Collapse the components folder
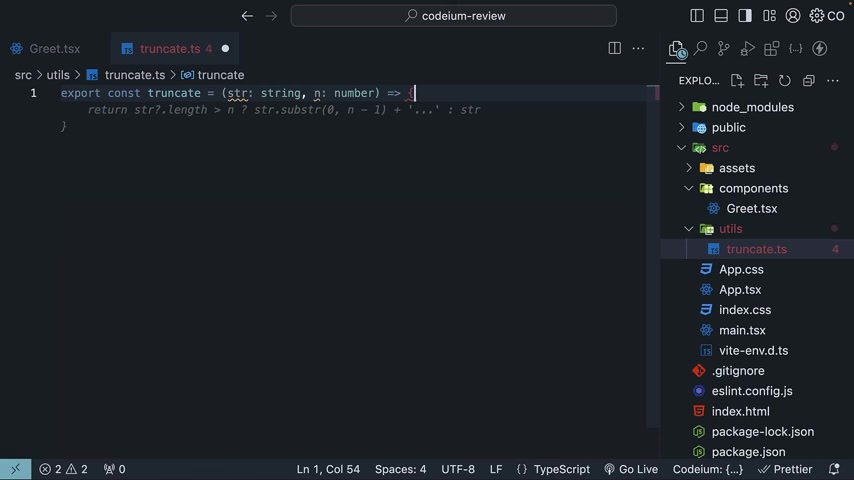 click(x=757, y=188)
